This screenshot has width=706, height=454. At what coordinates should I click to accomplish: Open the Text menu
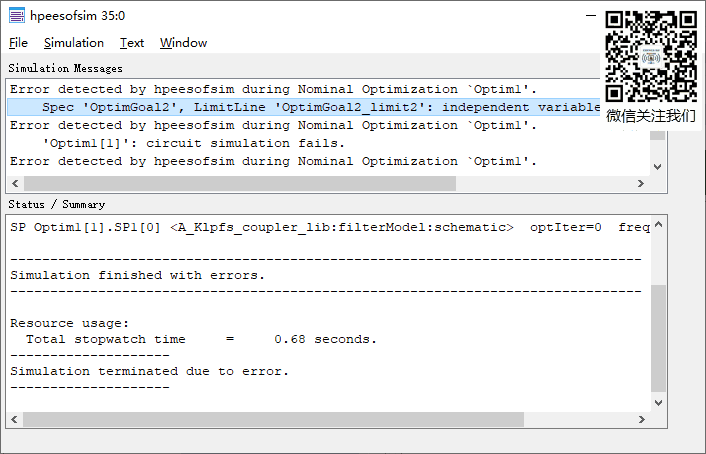click(x=132, y=43)
